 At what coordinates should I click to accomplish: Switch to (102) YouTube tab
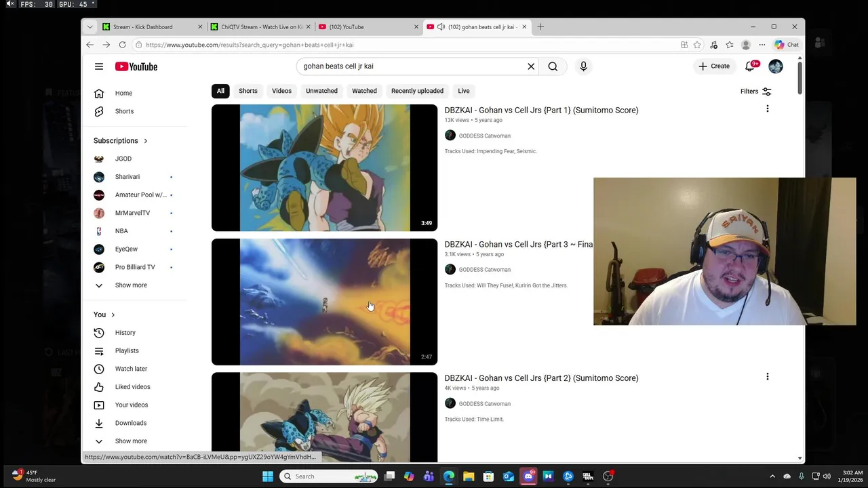click(368, 27)
